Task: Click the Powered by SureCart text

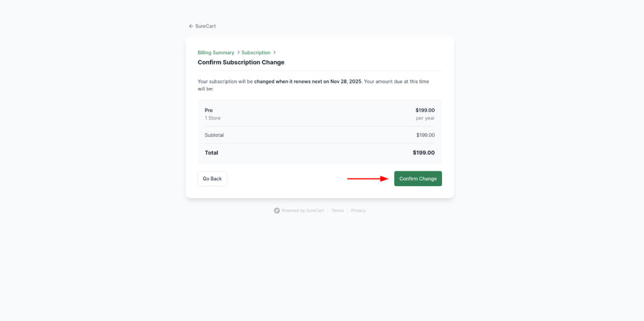Action: click(303, 210)
